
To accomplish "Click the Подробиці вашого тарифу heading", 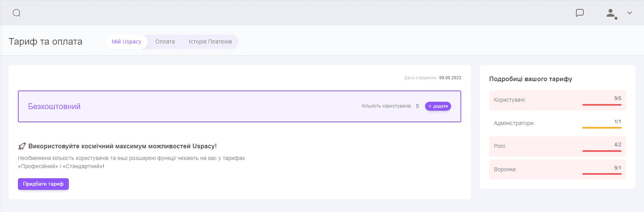I will (530, 79).
